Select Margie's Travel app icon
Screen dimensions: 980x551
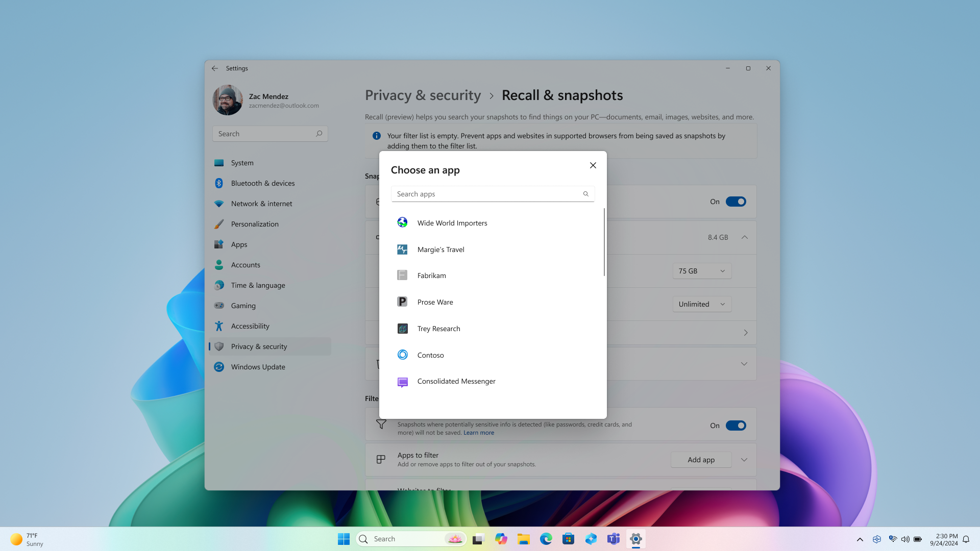coord(403,249)
